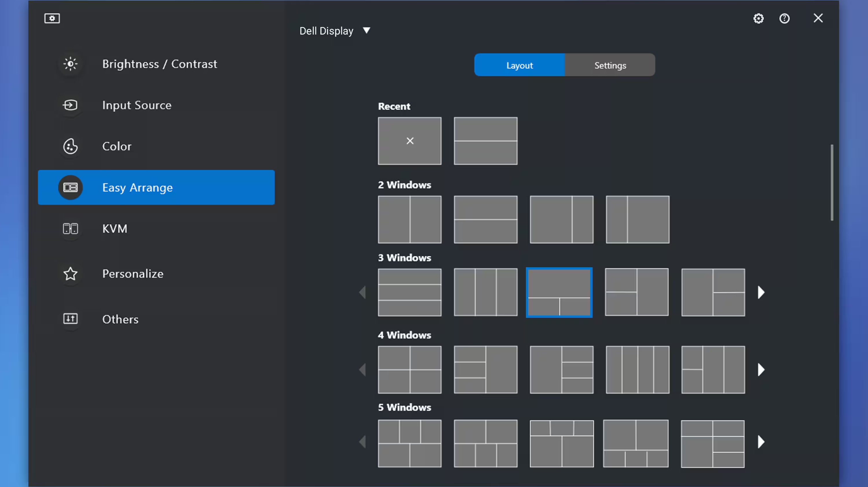
Task: Select the Input Source icon
Action: tap(70, 105)
